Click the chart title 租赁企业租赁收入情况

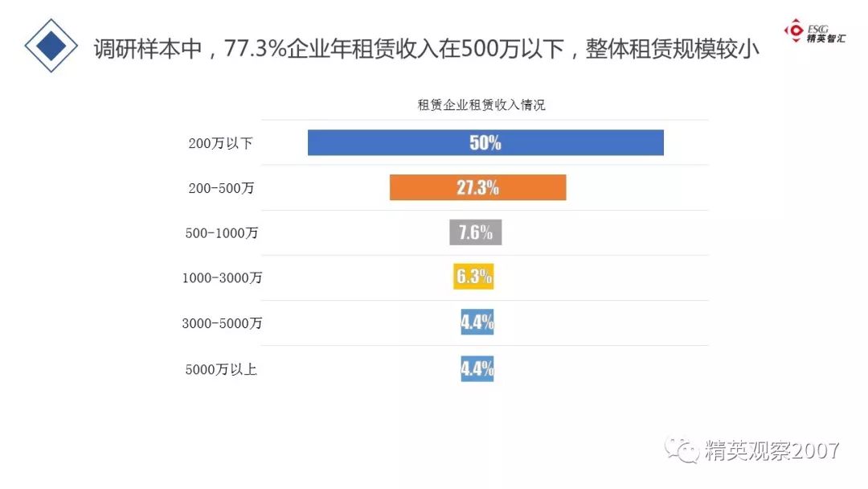coord(481,105)
